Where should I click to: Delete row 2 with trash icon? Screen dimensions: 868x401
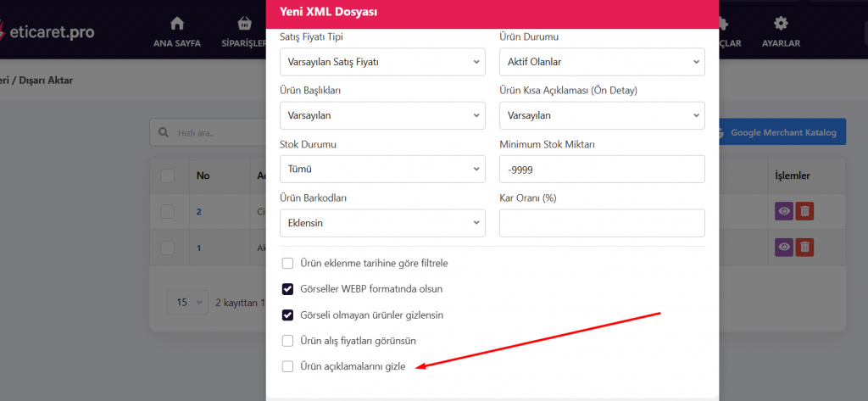point(804,211)
